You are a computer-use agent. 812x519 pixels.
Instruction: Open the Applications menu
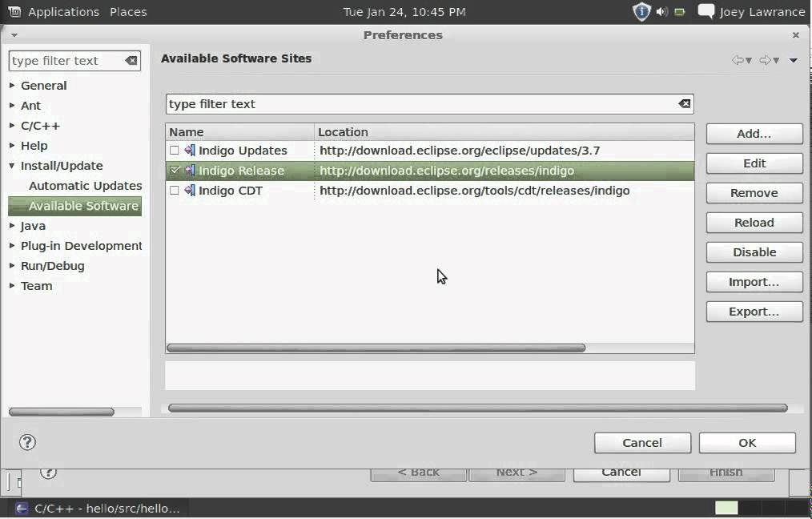click(63, 11)
